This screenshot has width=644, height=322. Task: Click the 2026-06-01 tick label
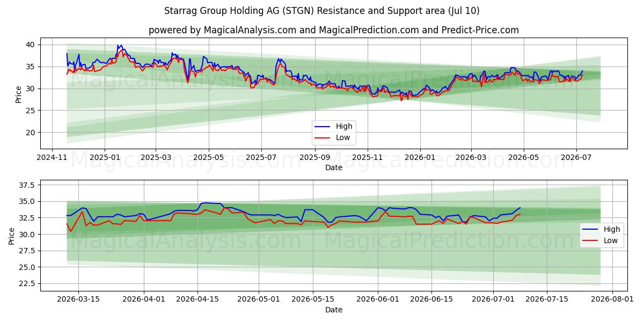pos(378,300)
